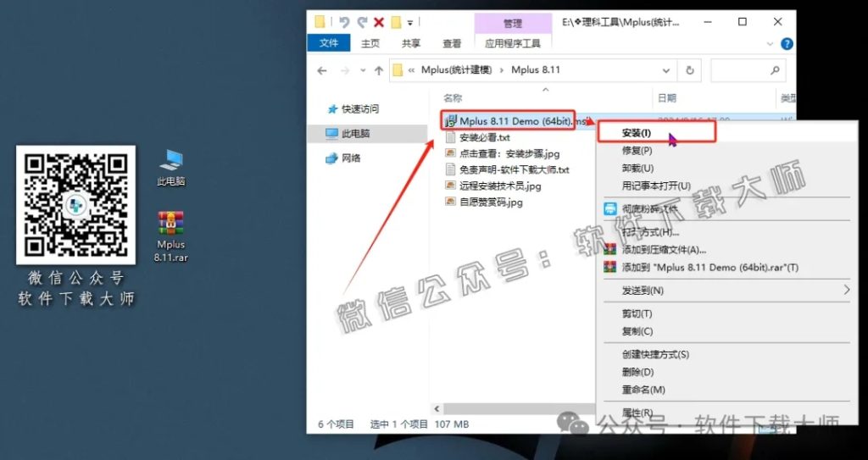This screenshot has width=868, height=460.
Task: Go forward with the right arrow button
Action: [x=344, y=70]
